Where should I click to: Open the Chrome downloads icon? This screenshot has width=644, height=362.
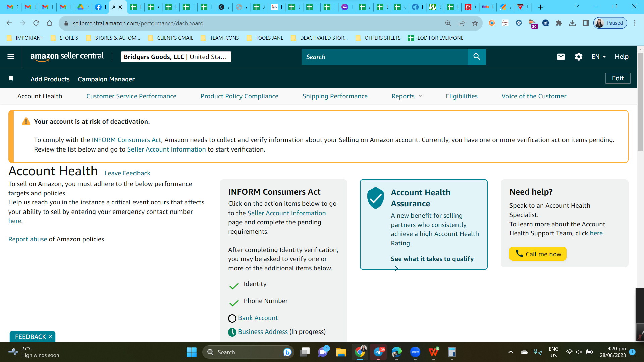tap(572, 23)
